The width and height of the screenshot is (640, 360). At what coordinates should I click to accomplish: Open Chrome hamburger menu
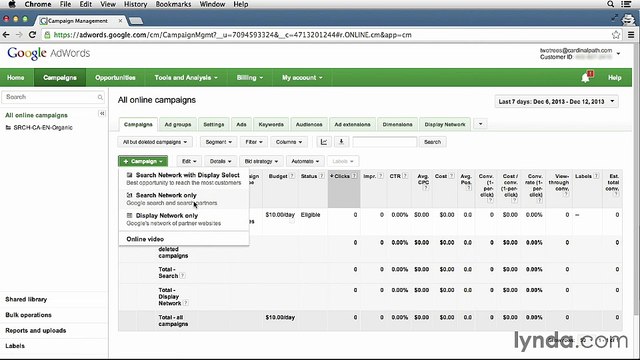[x=631, y=35]
